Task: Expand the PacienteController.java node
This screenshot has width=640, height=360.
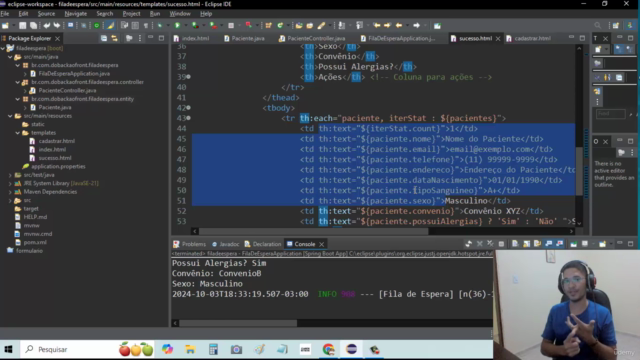Action: 25,91
